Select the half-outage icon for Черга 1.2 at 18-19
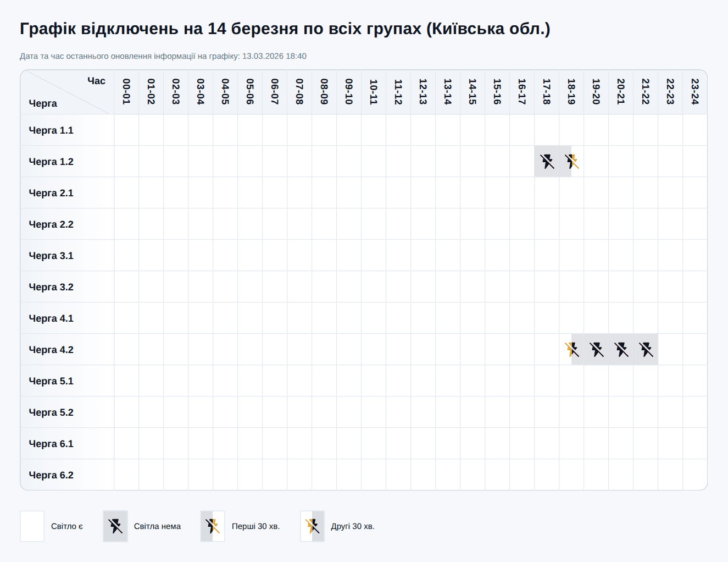Image resolution: width=728 pixels, height=562 pixels. coord(571,161)
